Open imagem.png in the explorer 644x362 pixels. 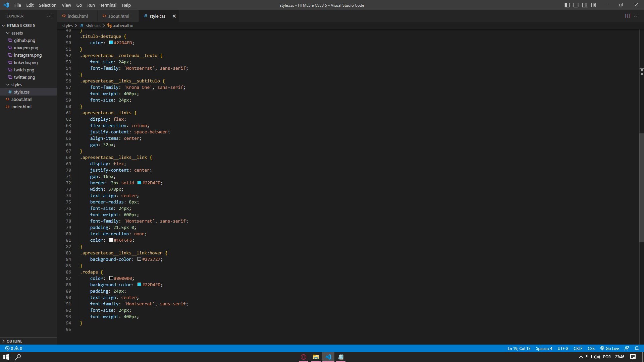click(x=29, y=48)
